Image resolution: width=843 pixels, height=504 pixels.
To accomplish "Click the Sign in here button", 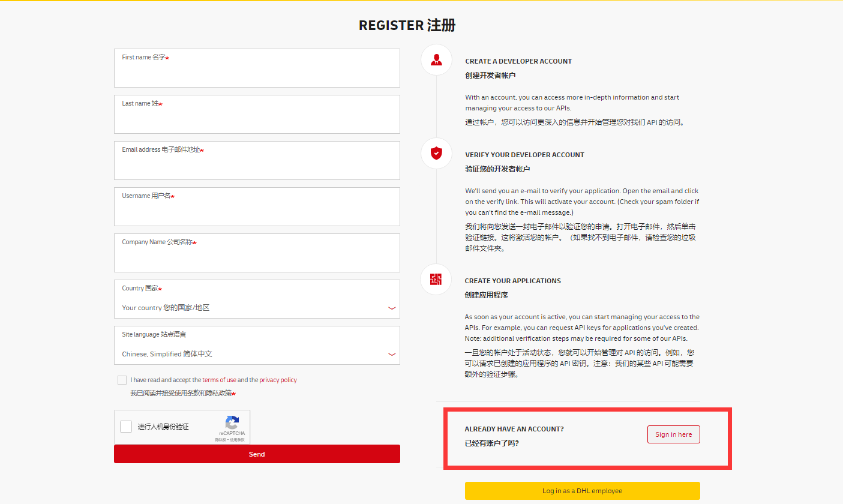I will (x=673, y=434).
